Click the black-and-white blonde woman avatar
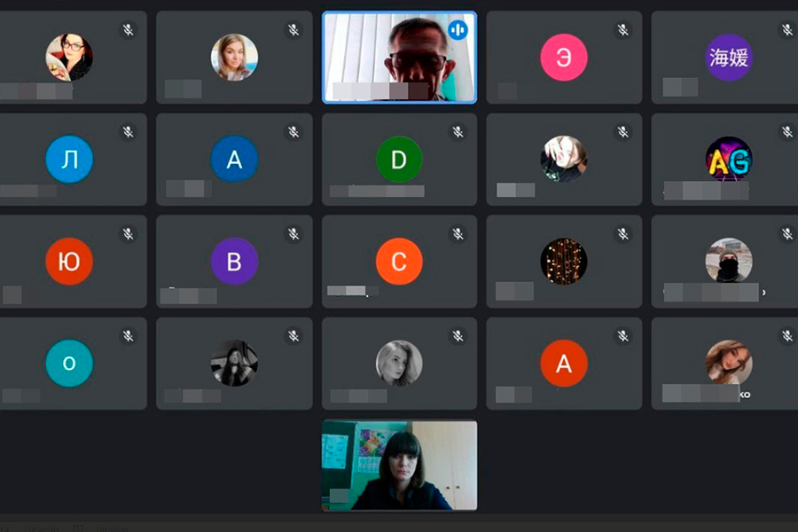Viewport: 798px width, 532px height. [x=399, y=363]
